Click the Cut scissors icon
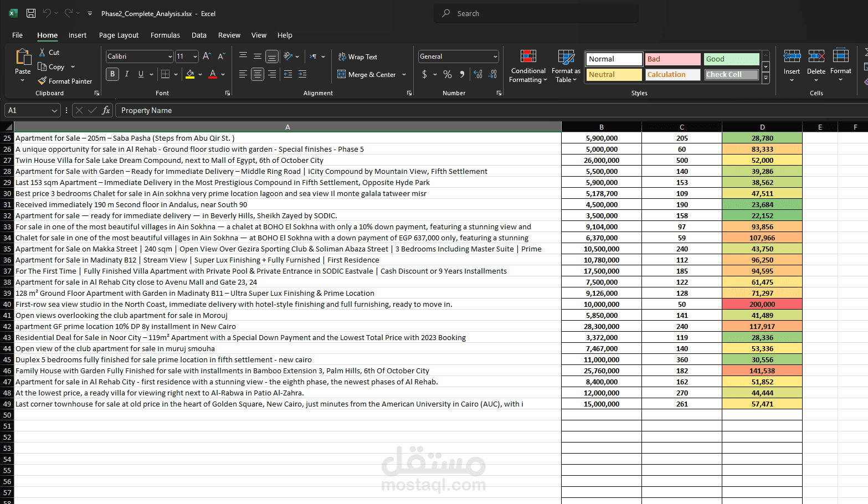This screenshot has height=504, width=868. coord(42,52)
